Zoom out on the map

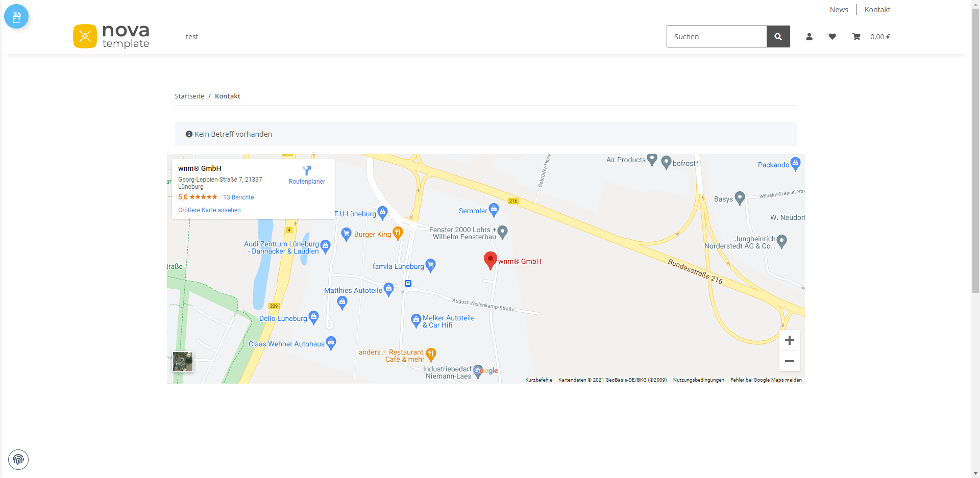point(790,361)
